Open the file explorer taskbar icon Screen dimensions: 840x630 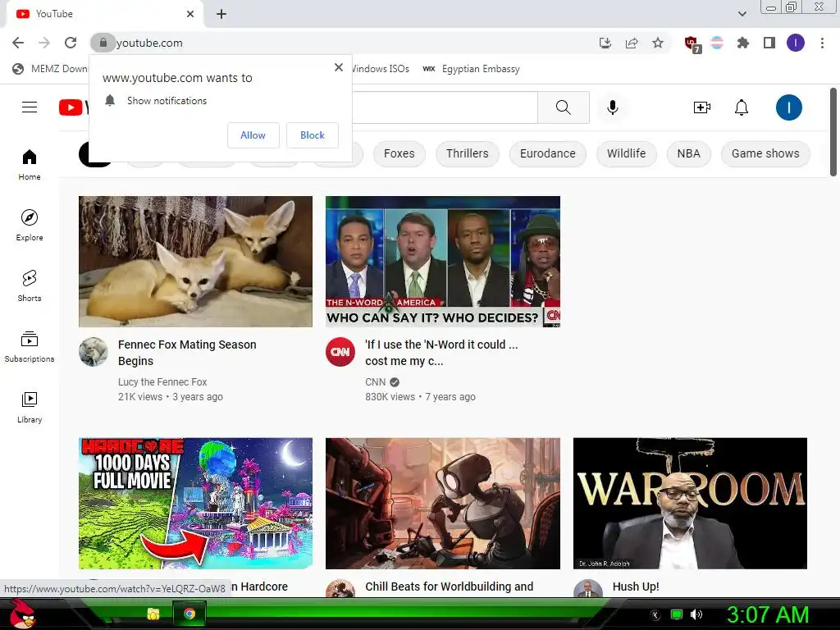click(153, 614)
